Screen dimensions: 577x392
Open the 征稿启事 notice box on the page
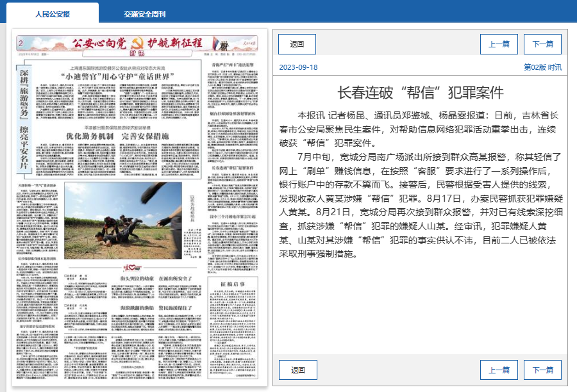[233, 328]
